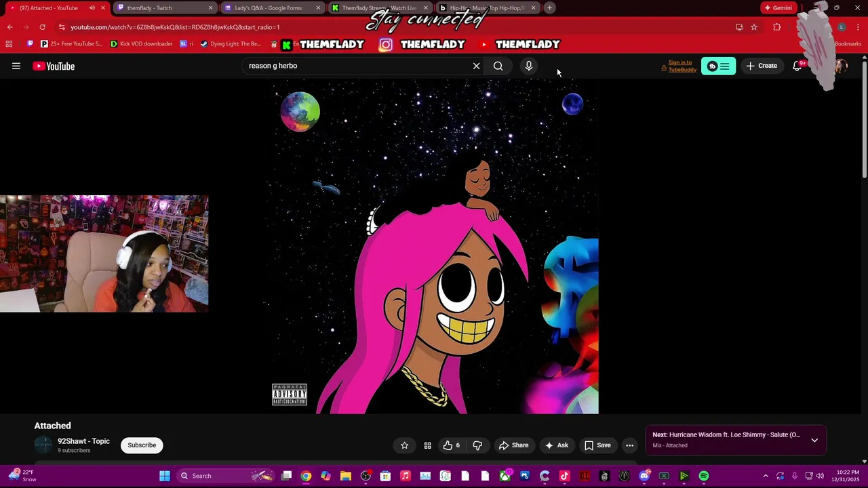The height and width of the screenshot is (488, 868).
Task: Expand the Next: Hurricane Wisdom queue chevron
Action: (814, 440)
